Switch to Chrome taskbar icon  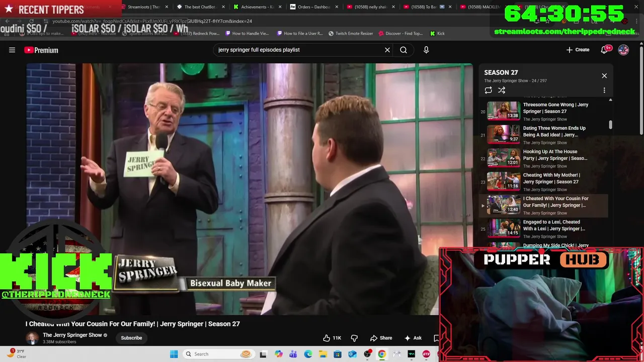tap(382, 354)
